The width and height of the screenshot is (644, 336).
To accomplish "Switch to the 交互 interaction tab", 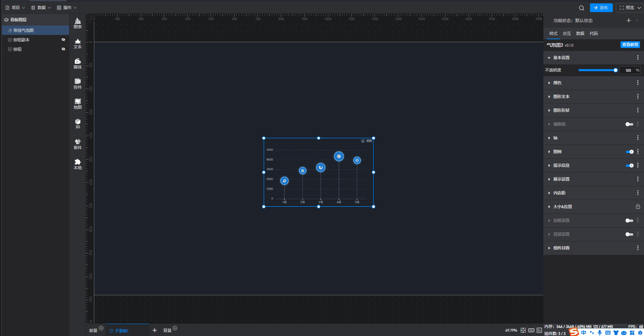I will (x=567, y=34).
